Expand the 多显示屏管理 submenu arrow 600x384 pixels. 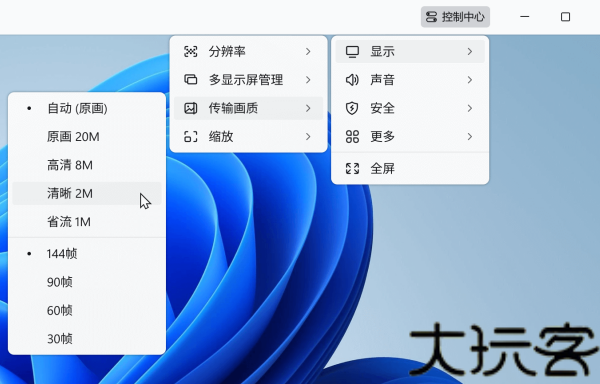[x=308, y=80]
